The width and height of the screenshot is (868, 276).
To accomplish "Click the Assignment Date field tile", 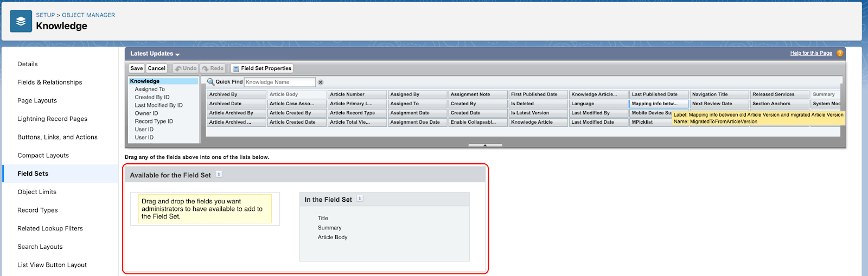I will click(418, 113).
